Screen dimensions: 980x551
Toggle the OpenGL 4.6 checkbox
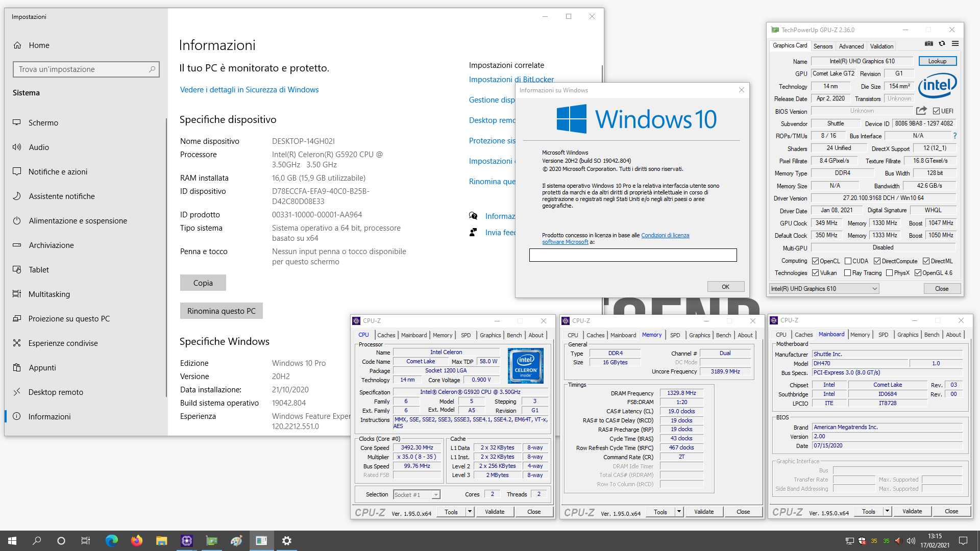pyautogui.click(x=918, y=273)
